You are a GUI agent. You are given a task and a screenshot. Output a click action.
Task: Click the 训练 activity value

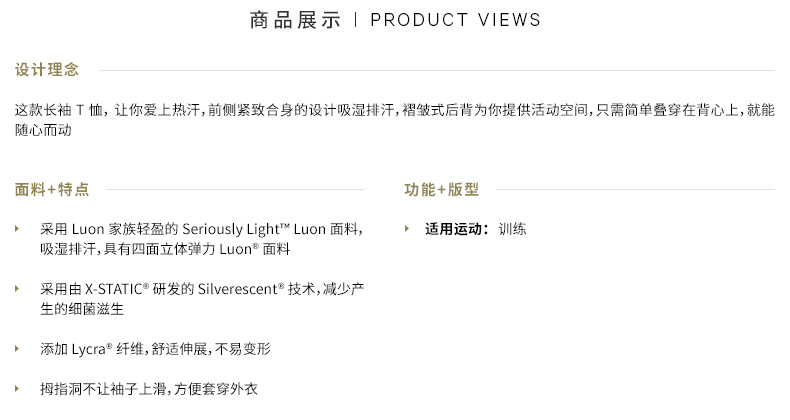coord(512,229)
